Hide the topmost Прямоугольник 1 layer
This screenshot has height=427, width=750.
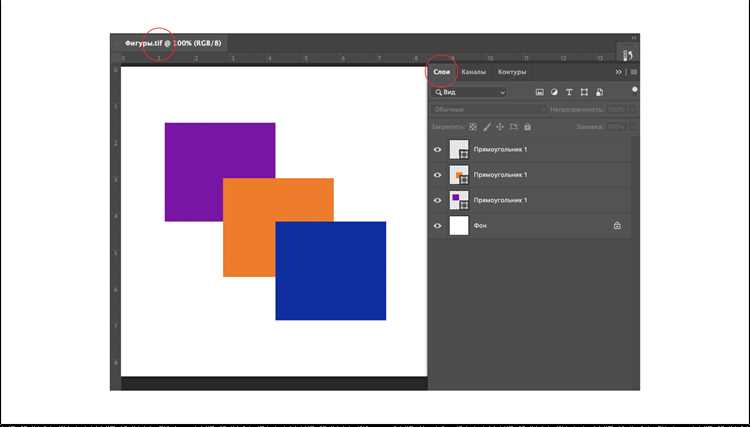coord(438,150)
